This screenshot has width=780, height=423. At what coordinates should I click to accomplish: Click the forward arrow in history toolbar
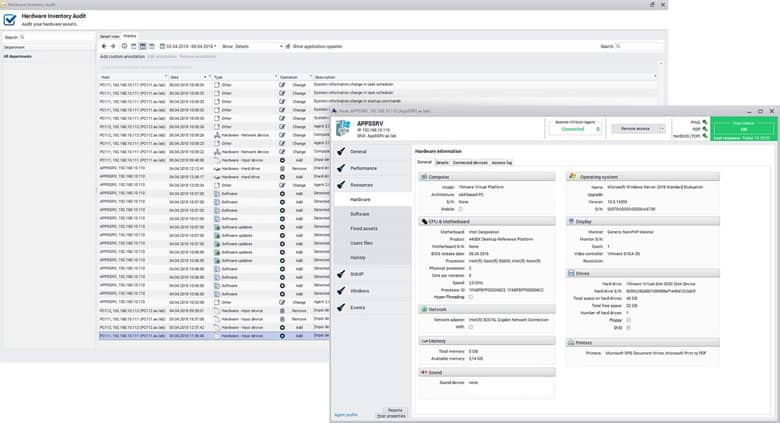click(x=113, y=46)
